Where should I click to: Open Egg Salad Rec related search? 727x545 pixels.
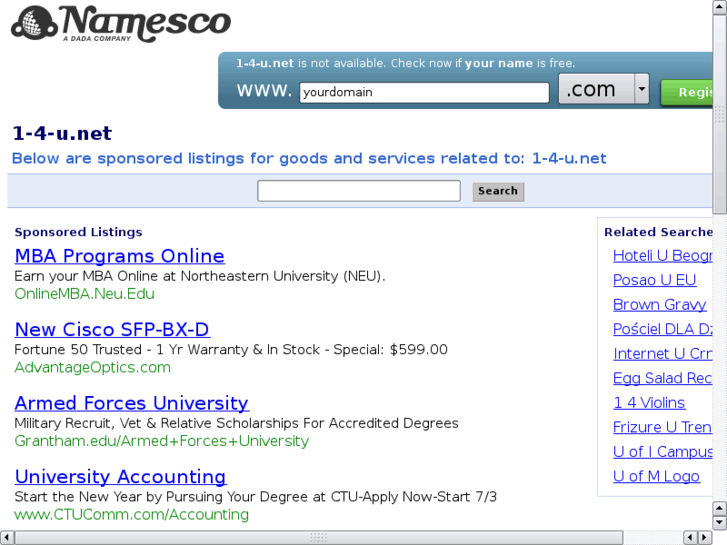point(663,378)
